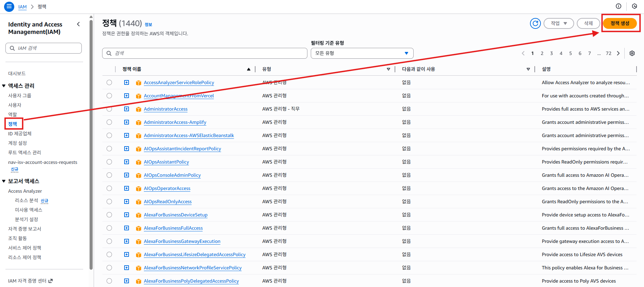This screenshot has width=644, height=287.
Task: Click the info icon in top bar
Action: [618, 6]
